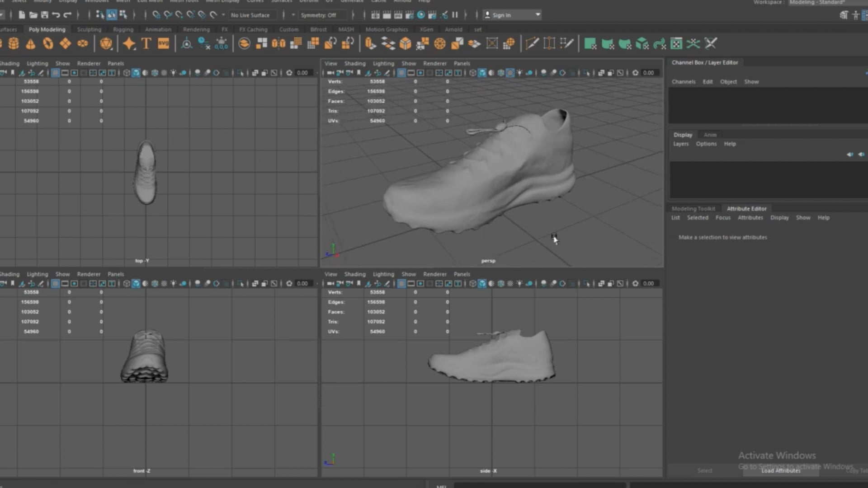Toggle the grid in the persp panel toolbar
Viewport: 868px width, 488px height.
click(401, 73)
